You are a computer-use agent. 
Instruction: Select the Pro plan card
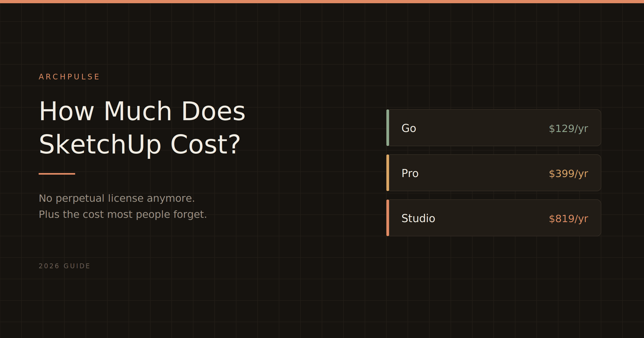pyautogui.click(x=494, y=173)
